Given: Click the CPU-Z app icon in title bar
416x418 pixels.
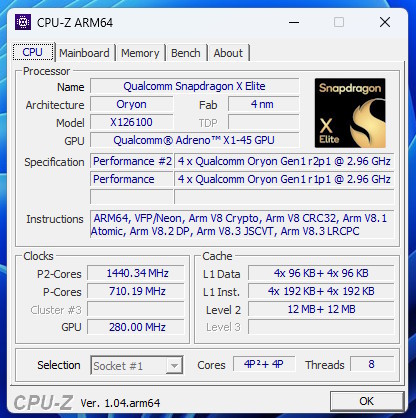Looking at the screenshot, I should (x=23, y=22).
